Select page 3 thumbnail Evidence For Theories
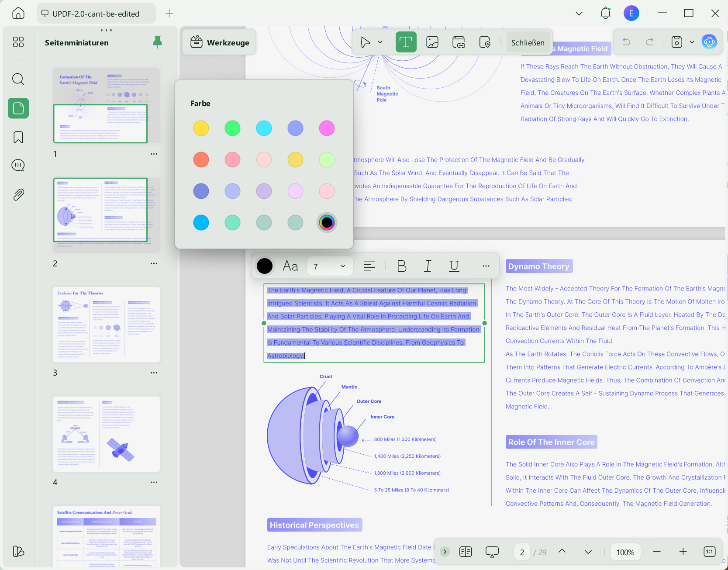Viewport: 728px width, 570px height. [x=107, y=325]
